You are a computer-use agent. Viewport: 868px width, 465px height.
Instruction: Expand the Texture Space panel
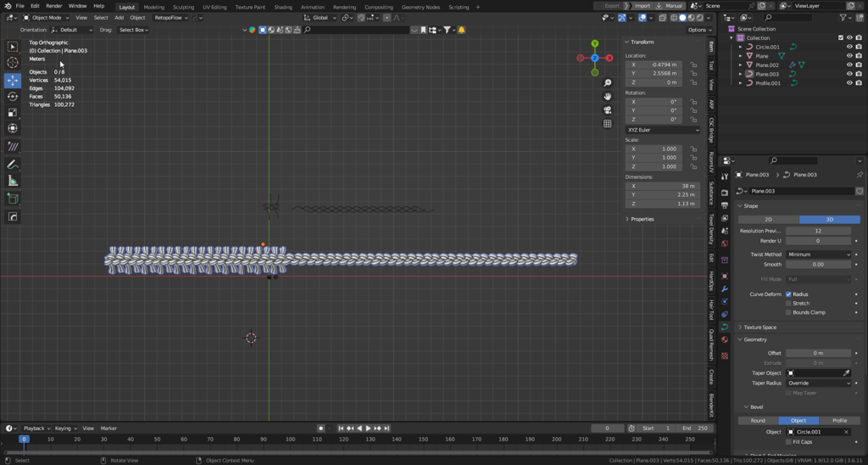760,328
